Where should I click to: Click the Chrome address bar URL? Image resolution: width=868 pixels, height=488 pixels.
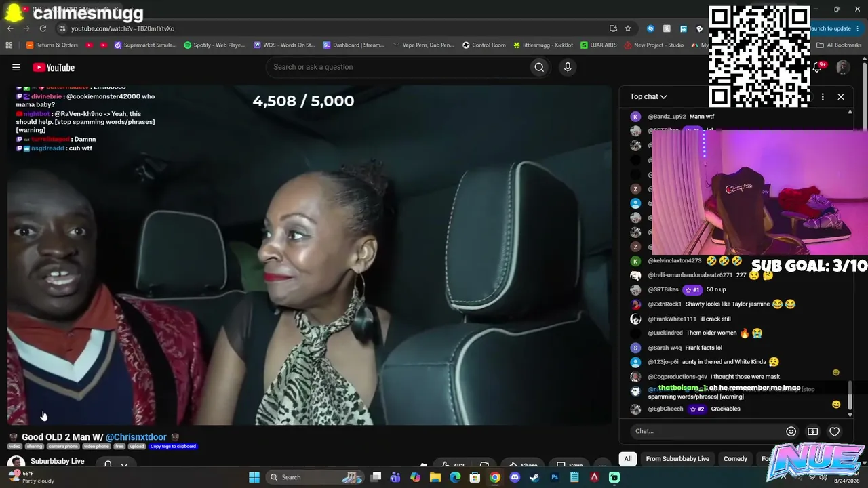[x=123, y=28]
